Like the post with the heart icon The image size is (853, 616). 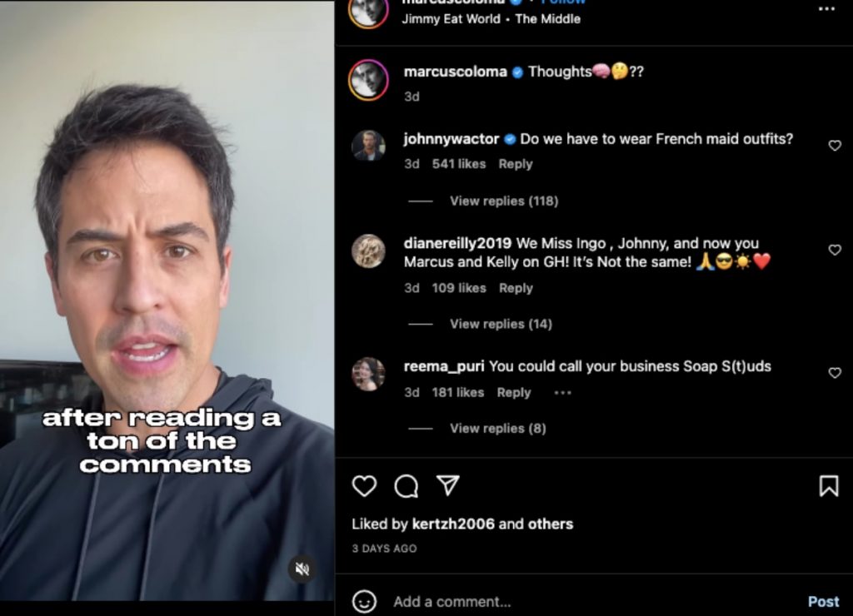[x=364, y=486]
